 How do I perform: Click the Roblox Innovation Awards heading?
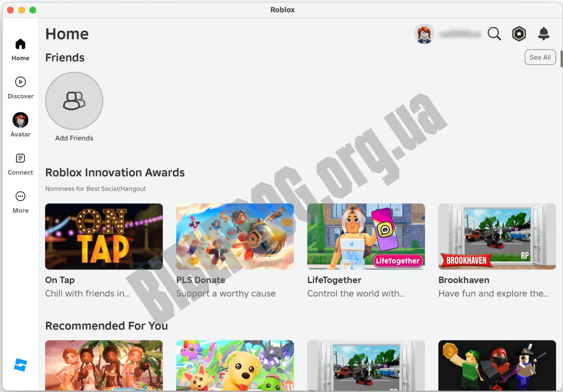[x=115, y=173]
